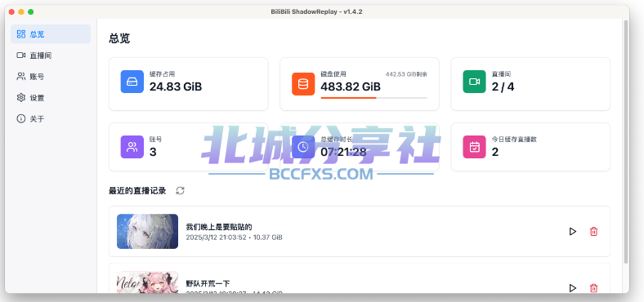Click the 总缓存时长 clock icon
The width and height of the screenshot is (644, 302).
tap(303, 147)
